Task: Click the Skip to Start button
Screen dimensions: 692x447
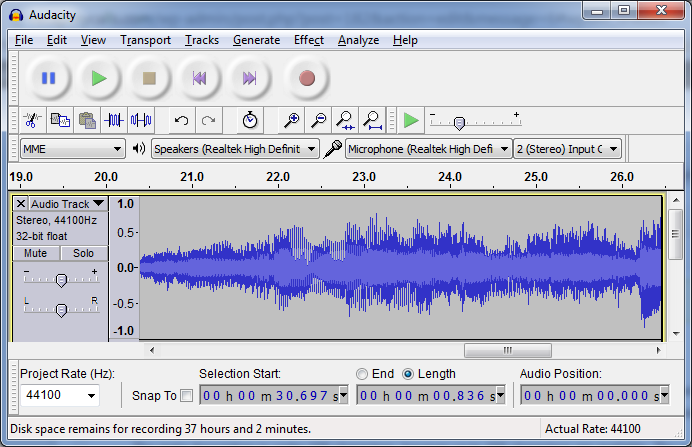Action: pos(200,78)
